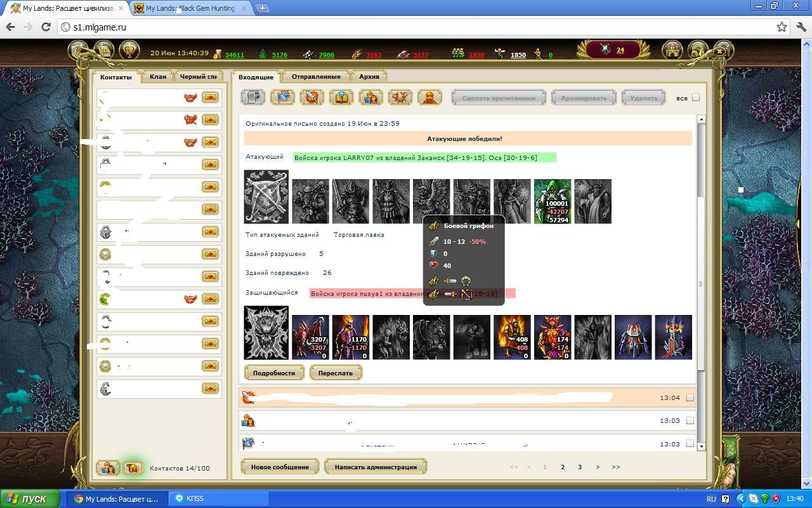
Task: Open page 3 of messages
Action: point(579,467)
